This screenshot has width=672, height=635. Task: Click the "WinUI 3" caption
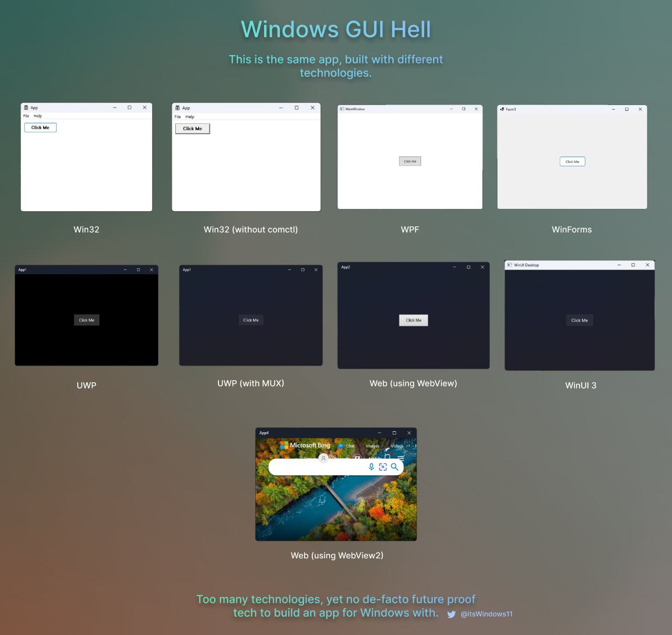coord(581,386)
